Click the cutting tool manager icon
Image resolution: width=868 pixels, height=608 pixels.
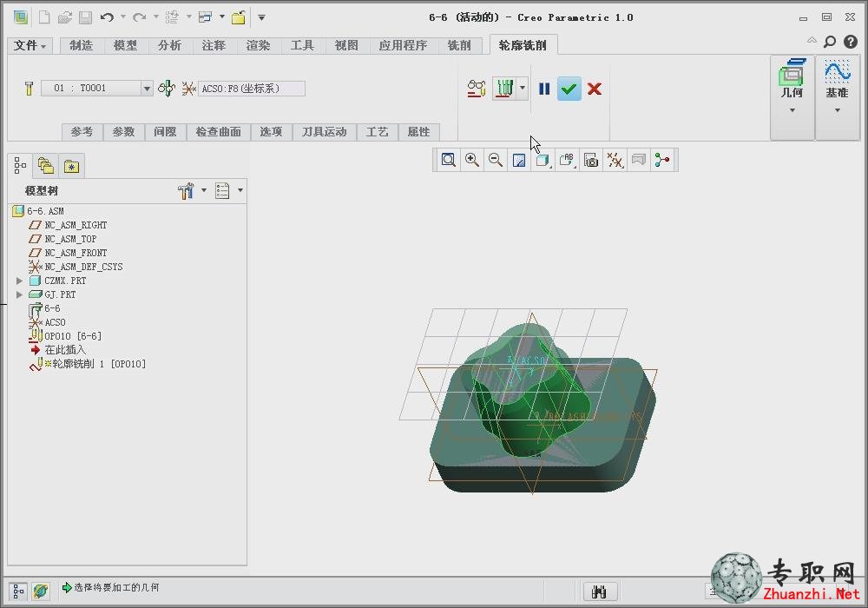point(30,88)
